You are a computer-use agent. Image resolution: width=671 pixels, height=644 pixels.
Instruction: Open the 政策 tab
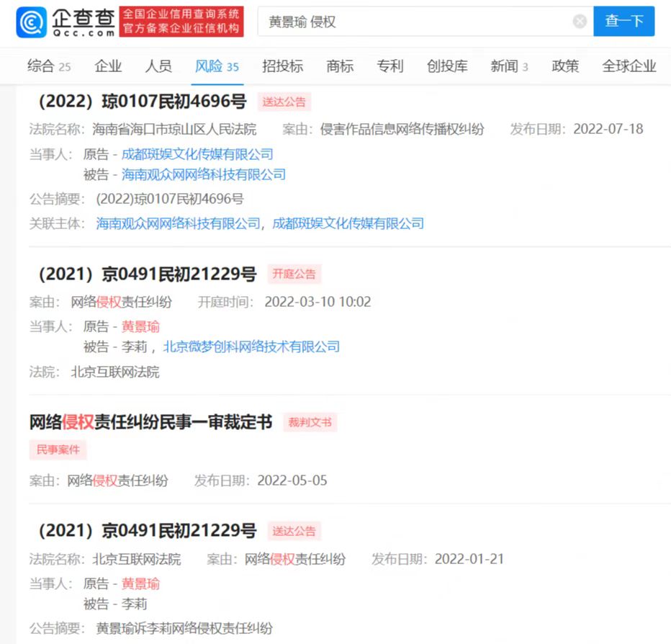(x=565, y=66)
